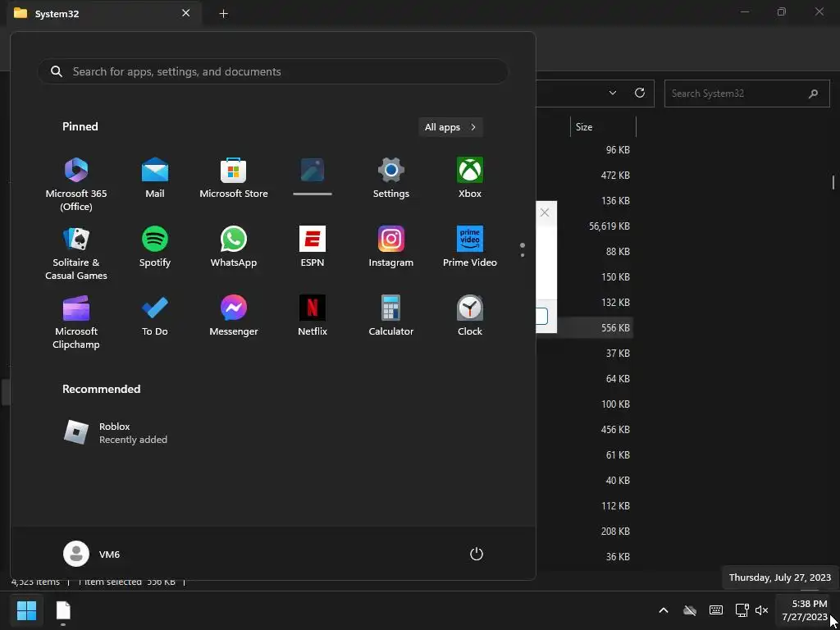Sort files by the Size column
This screenshot has width=840, height=630.
click(602, 127)
